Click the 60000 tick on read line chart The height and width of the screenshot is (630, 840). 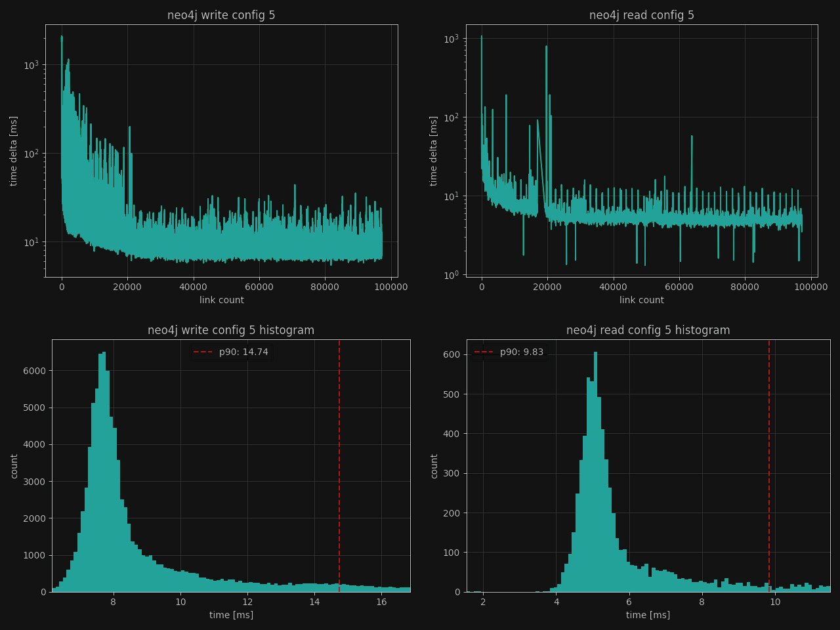(679, 287)
